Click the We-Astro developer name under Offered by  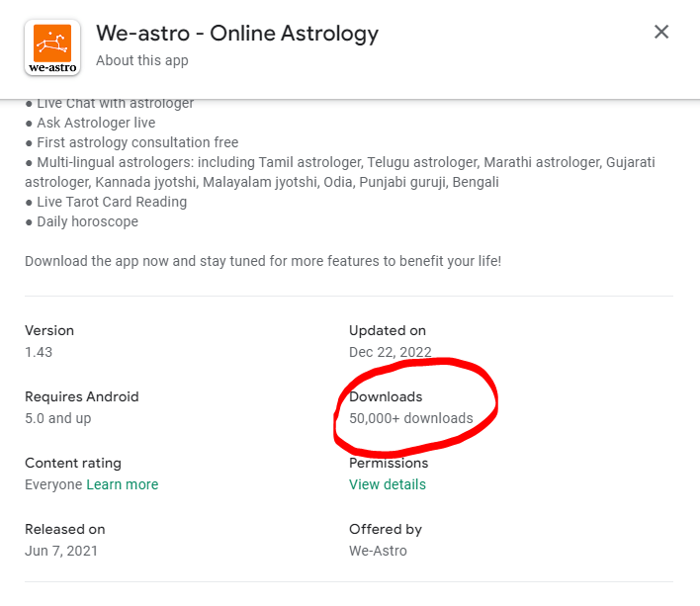click(x=378, y=551)
